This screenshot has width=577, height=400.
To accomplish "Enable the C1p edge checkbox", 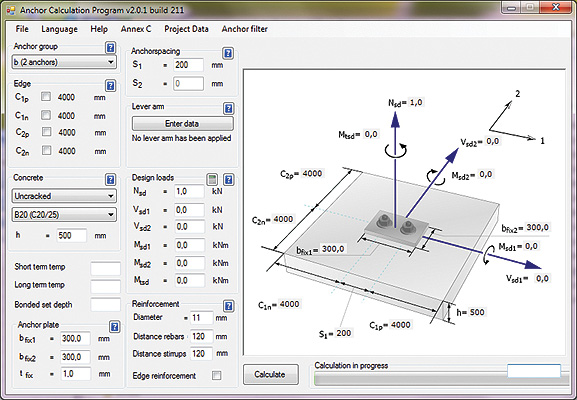I will (46, 96).
